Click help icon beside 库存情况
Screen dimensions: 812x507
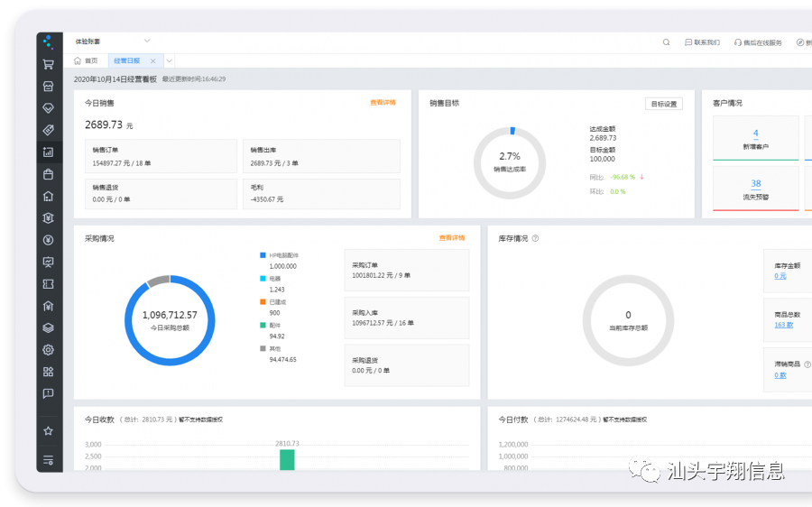[x=535, y=239]
